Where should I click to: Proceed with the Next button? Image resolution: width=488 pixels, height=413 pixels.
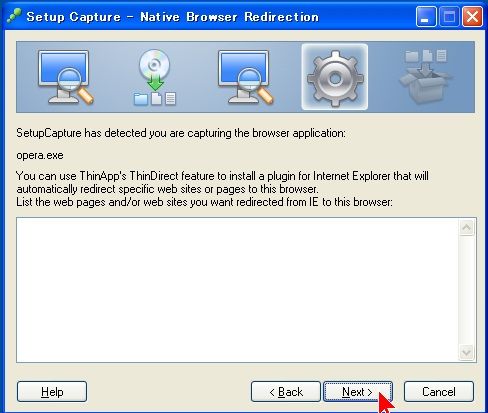coord(358,392)
